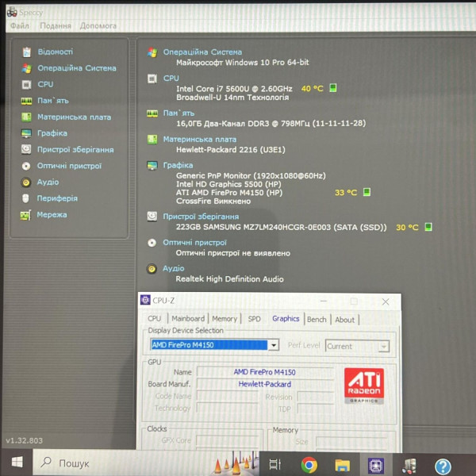Open Google Chrome from the taskbar
The width and height of the screenshot is (476, 476).
click(x=309, y=464)
